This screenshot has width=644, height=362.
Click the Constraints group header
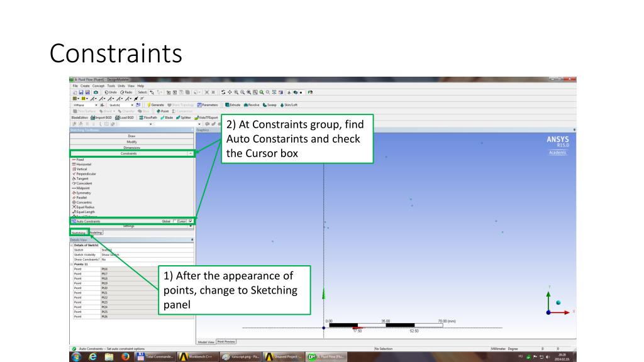pos(128,153)
